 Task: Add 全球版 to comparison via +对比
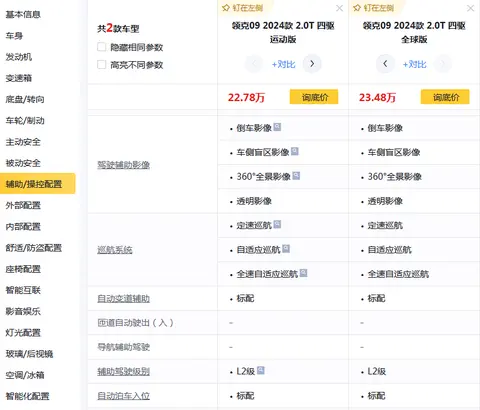coord(414,64)
